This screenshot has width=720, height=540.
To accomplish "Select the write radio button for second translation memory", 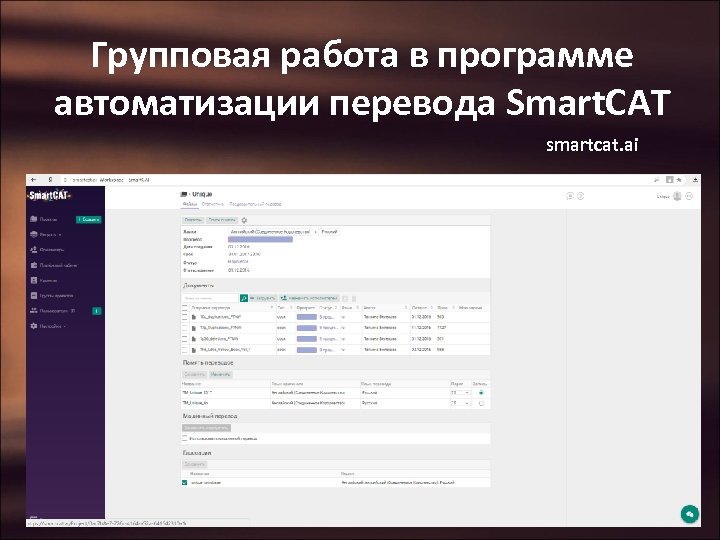I will pos(481,404).
